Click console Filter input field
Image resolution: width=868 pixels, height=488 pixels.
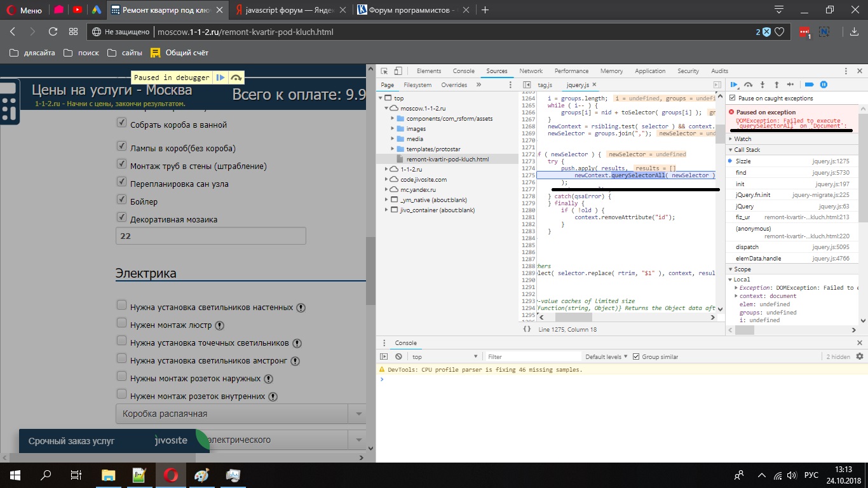(532, 356)
